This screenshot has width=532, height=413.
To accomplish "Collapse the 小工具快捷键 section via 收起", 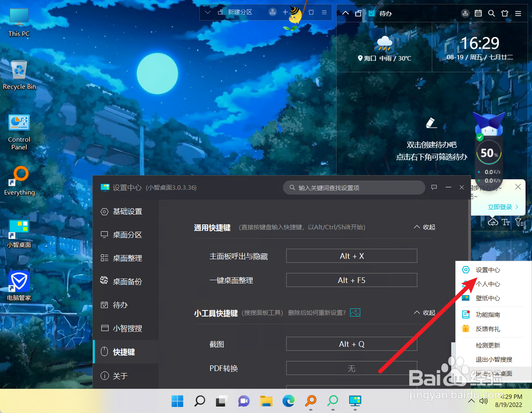I will 425,313.
